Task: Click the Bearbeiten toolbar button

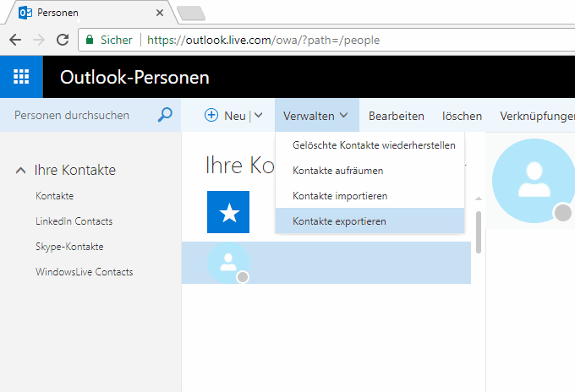Action: (396, 116)
